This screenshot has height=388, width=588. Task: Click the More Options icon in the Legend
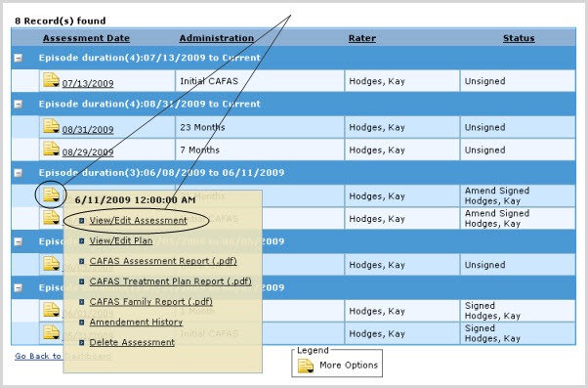tap(306, 366)
